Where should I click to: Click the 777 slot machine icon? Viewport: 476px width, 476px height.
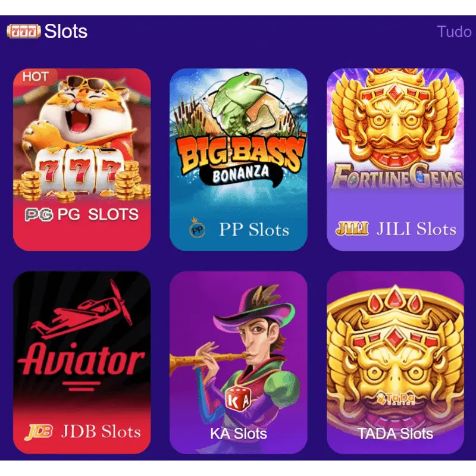tap(24, 32)
